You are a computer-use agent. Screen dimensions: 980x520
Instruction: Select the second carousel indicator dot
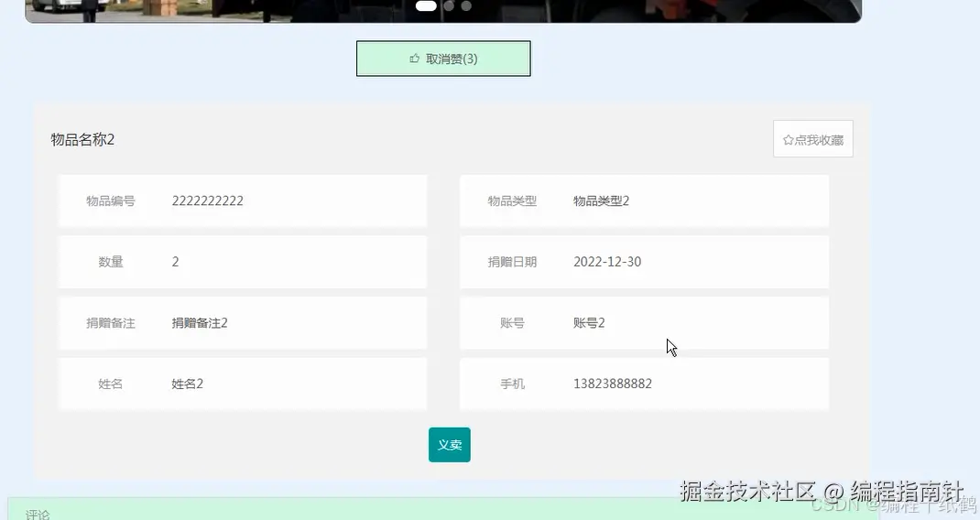click(x=449, y=5)
